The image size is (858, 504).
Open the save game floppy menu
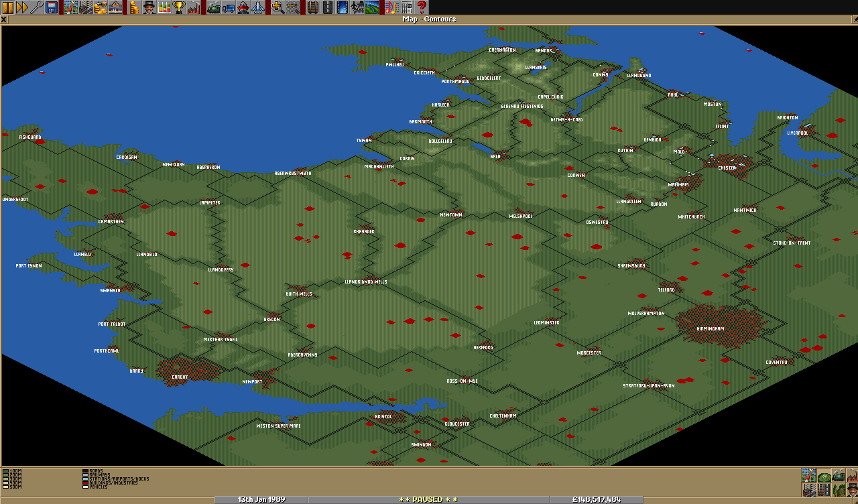(52, 7)
